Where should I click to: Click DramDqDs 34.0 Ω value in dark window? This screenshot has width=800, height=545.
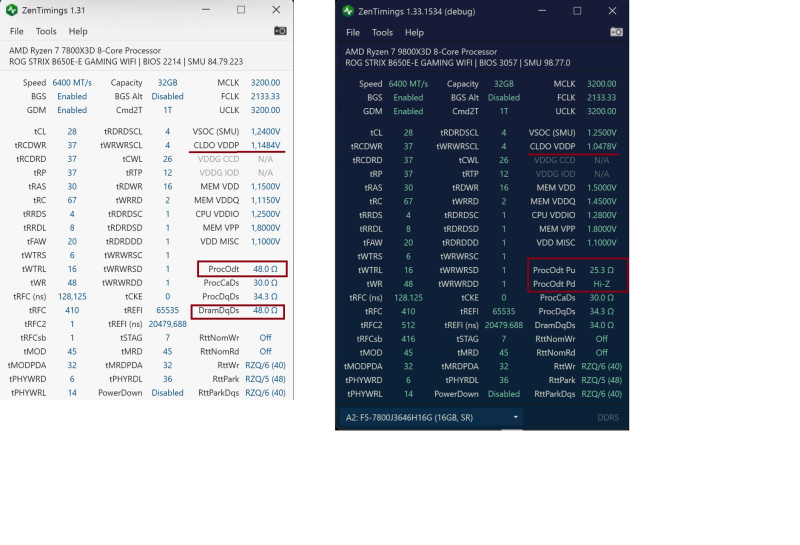pos(602,325)
